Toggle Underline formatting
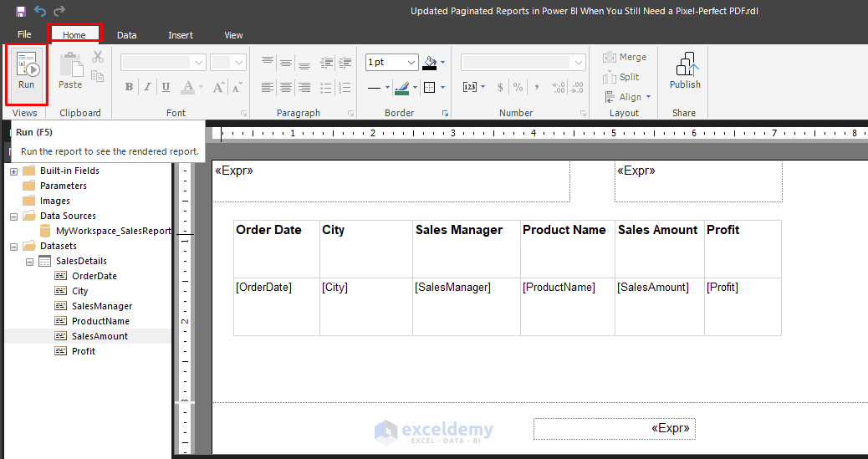The width and height of the screenshot is (868, 459). click(166, 87)
